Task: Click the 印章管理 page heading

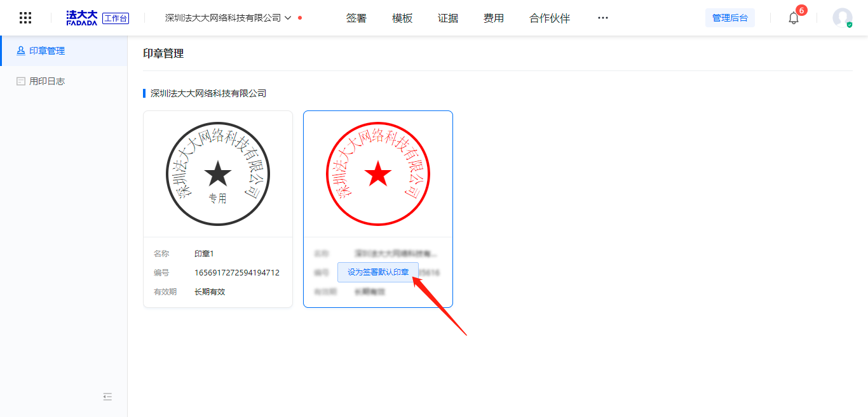Action: point(163,54)
